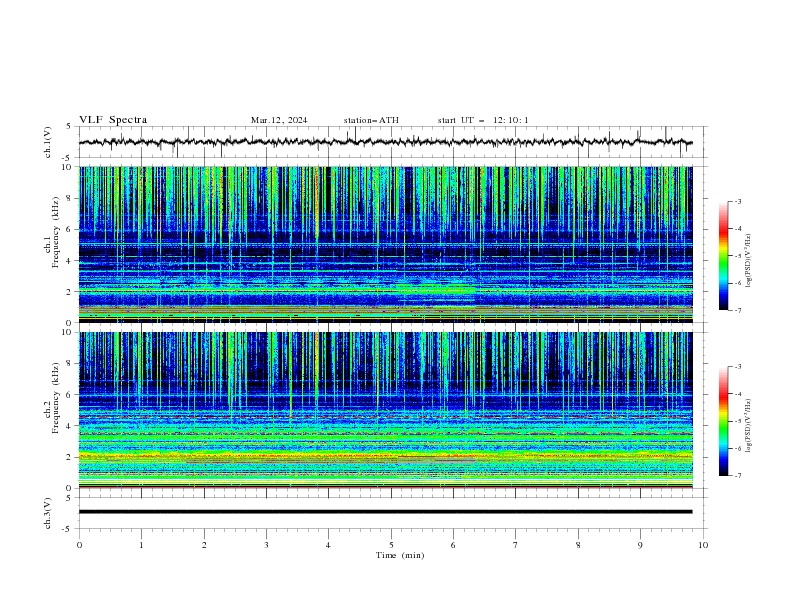The width and height of the screenshot is (792, 612).
Task: Click the "VLF Spectra" title text
Action: pos(113,120)
